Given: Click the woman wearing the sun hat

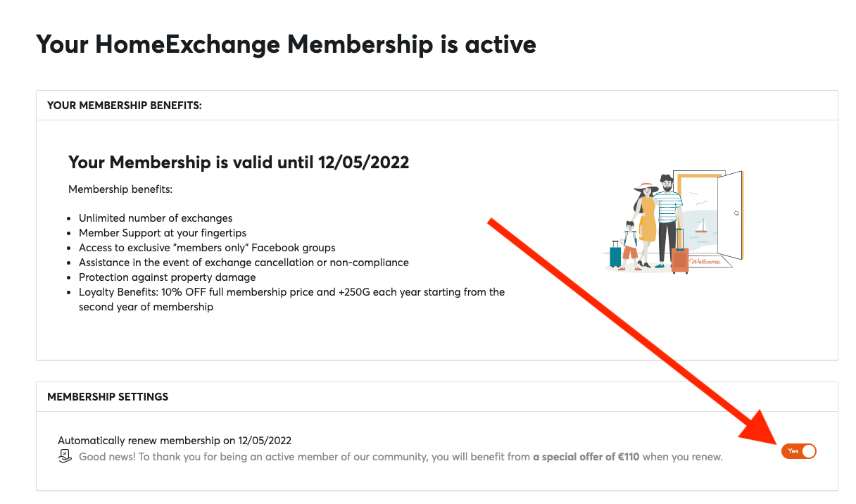Looking at the screenshot, I should coord(646,225).
